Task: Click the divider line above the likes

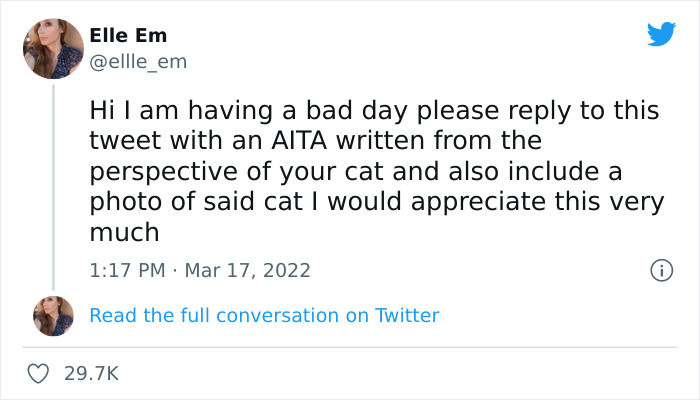Action: [x=350, y=347]
